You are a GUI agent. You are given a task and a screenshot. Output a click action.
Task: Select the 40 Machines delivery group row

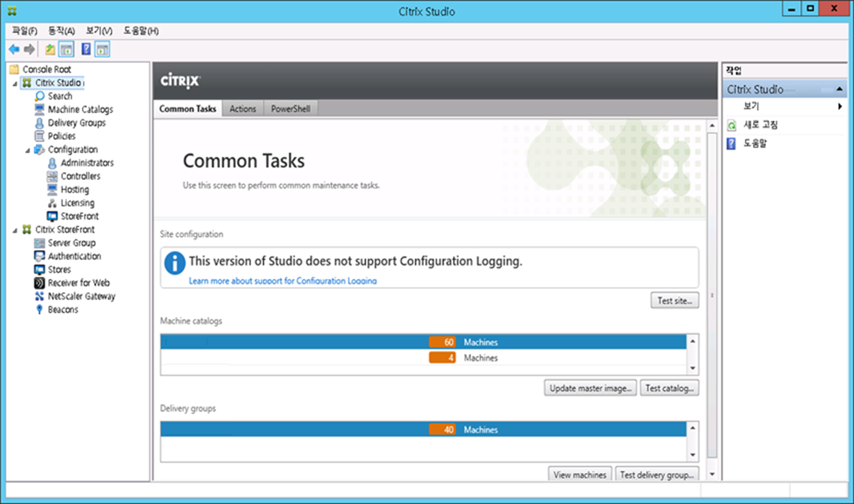pos(424,430)
